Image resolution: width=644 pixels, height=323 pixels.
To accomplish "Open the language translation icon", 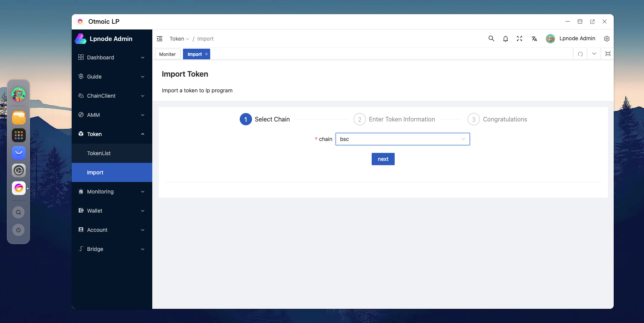I will (534, 39).
